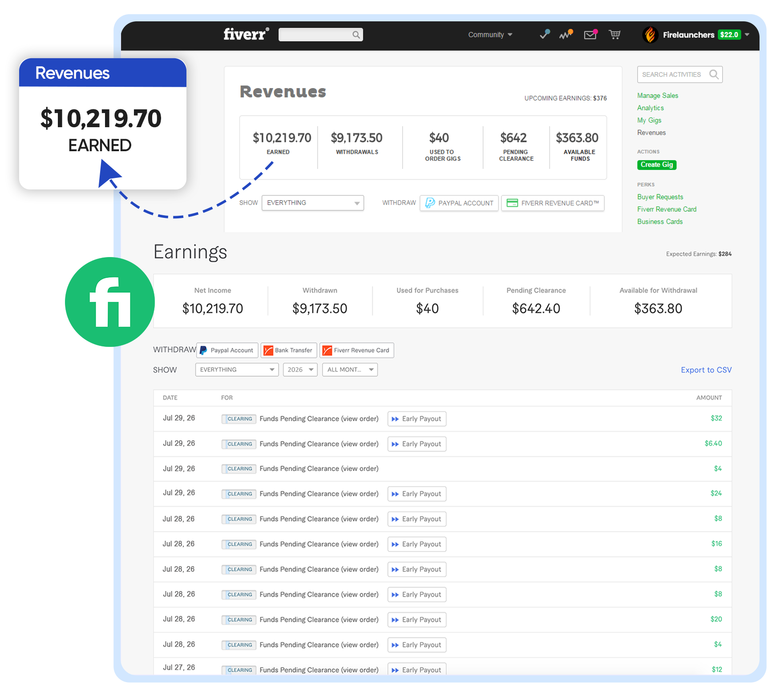Click the Net Income $10,219.70 value
This screenshot has height=696, width=784.
click(213, 309)
